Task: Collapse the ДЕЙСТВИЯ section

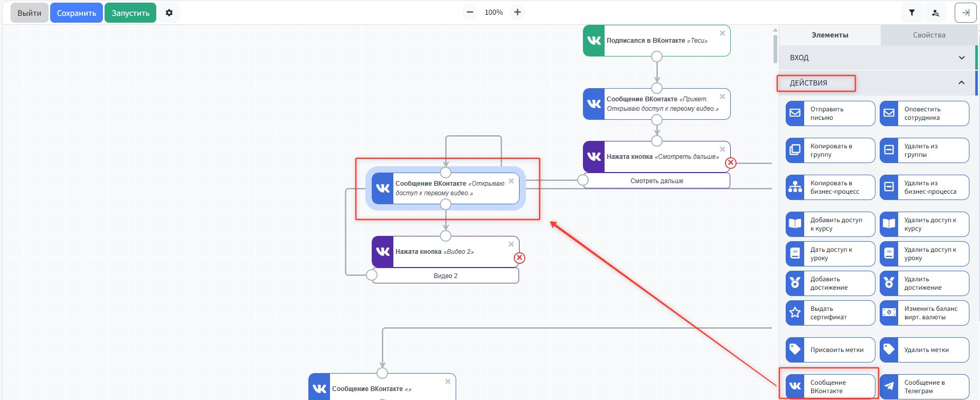Action: click(x=961, y=83)
